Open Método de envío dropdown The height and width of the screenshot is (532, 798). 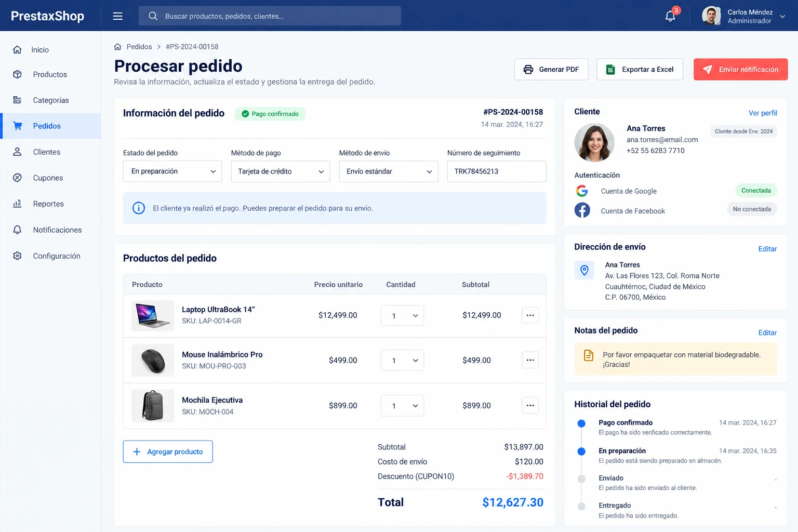[x=389, y=171]
